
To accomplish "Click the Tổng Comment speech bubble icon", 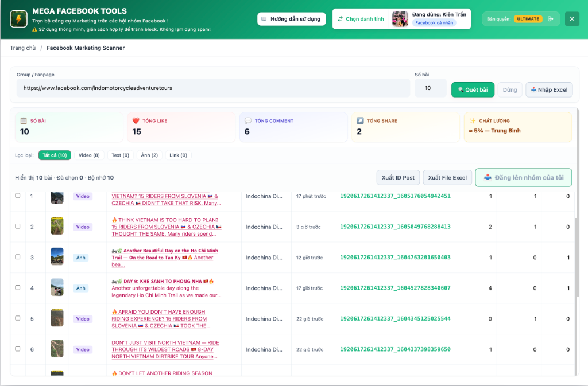I will 248,120.
